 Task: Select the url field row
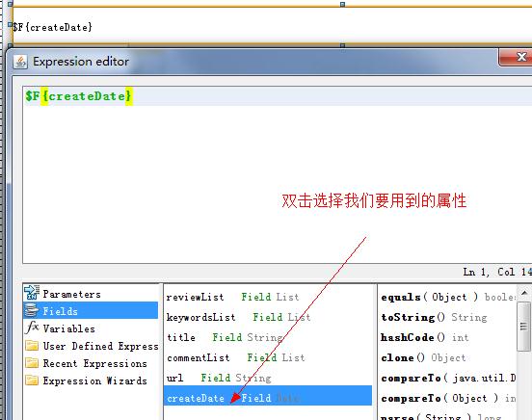tap(268, 378)
